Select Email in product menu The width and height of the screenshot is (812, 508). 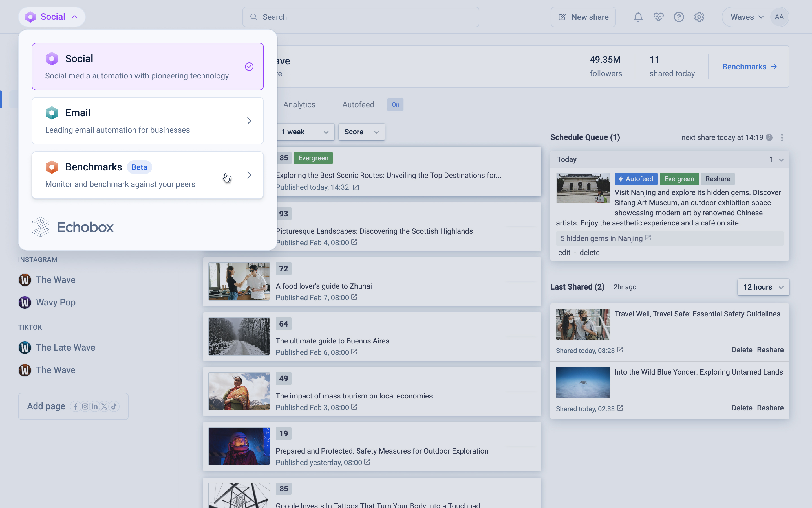point(148,121)
